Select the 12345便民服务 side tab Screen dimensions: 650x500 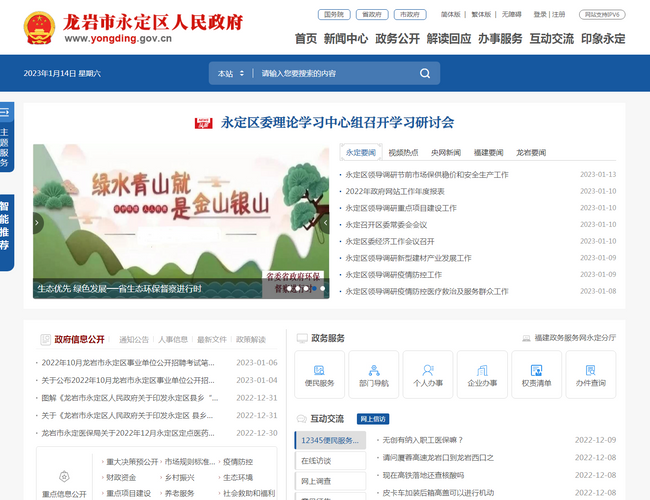click(330, 440)
